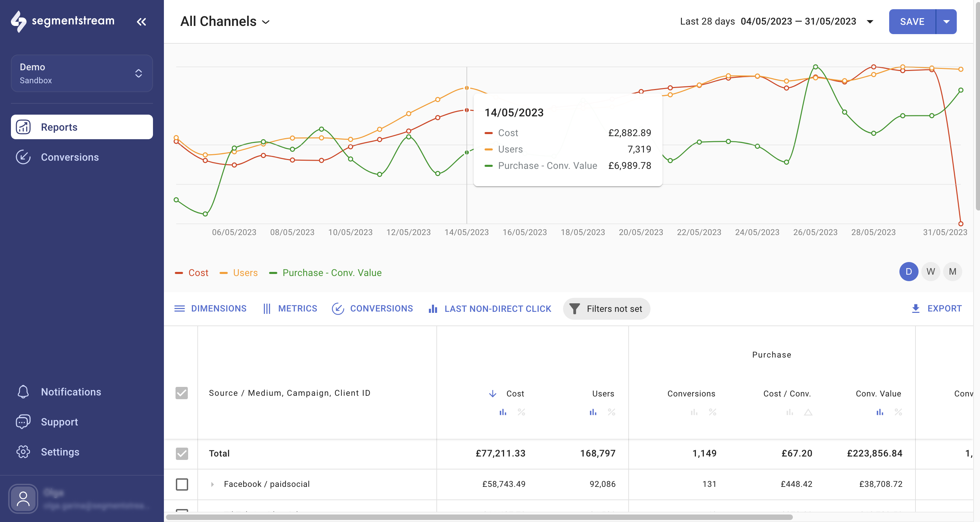Click the bar chart icon under Cost column
This screenshot has height=522, width=980.
(x=503, y=412)
